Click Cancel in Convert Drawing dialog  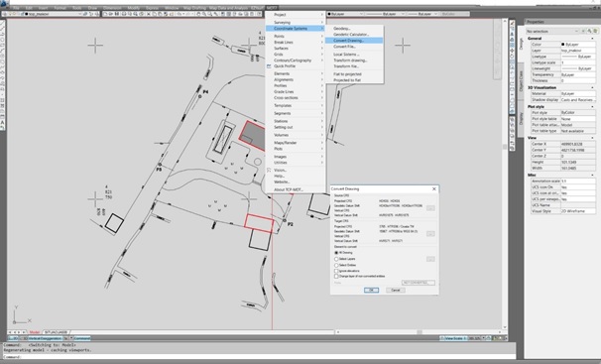click(395, 290)
